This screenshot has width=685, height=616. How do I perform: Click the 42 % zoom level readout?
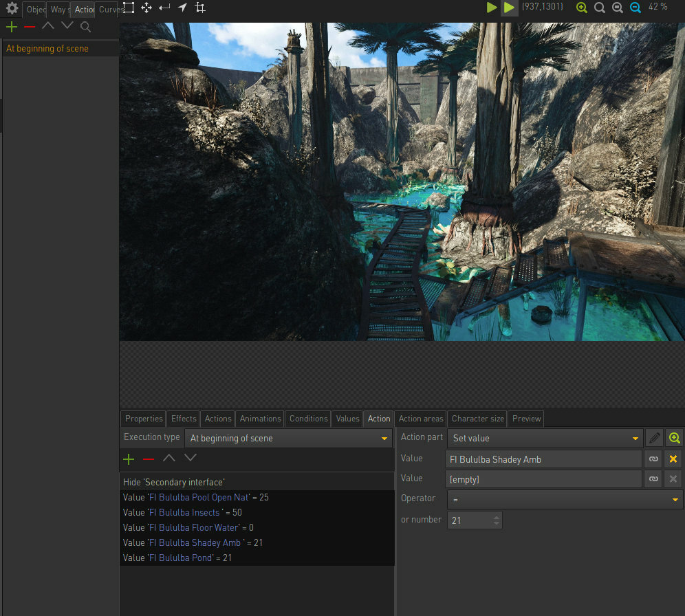(x=657, y=7)
